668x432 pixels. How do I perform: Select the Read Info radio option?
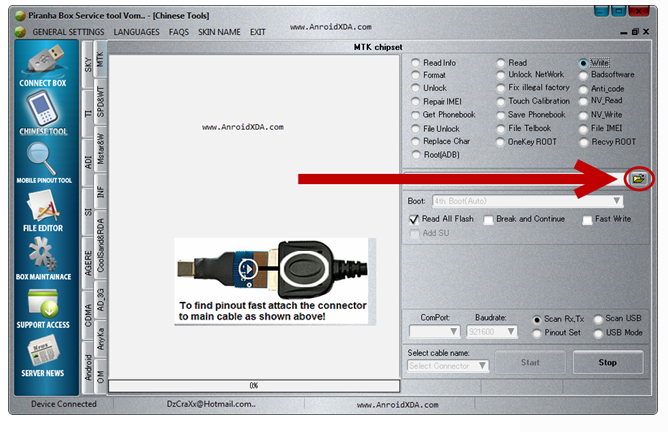point(415,63)
